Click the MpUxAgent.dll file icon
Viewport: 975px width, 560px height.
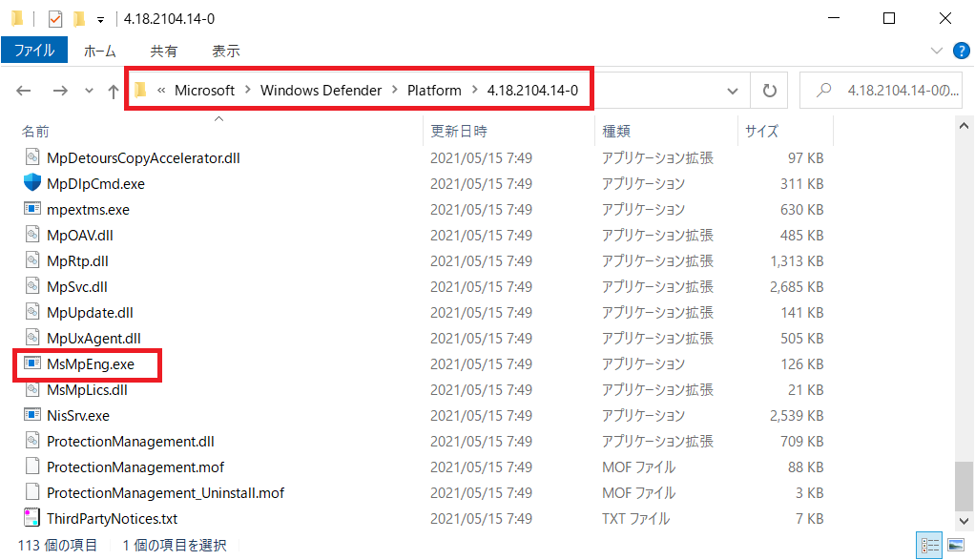click(x=32, y=338)
